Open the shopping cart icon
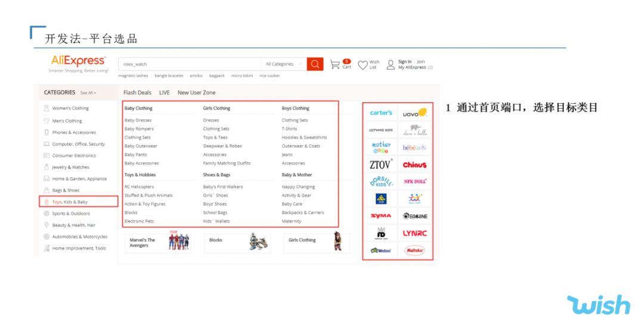The height and width of the screenshot is (329, 644). tap(335, 64)
